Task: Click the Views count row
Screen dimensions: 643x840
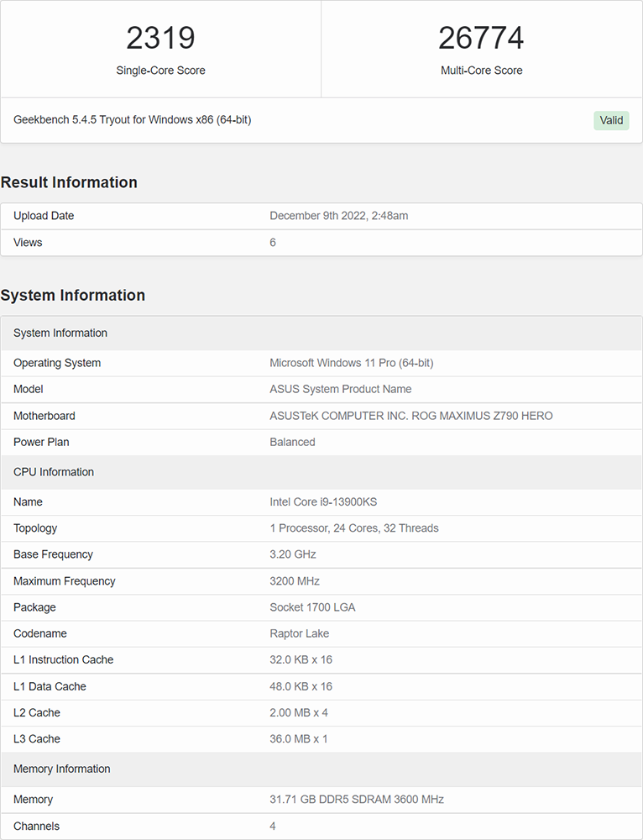Action: point(321,243)
